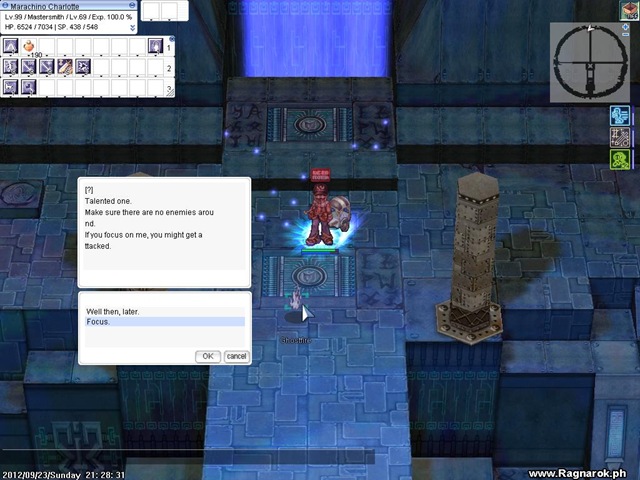Click the green figure buff status icon

pyautogui.click(x=620, y=159)
